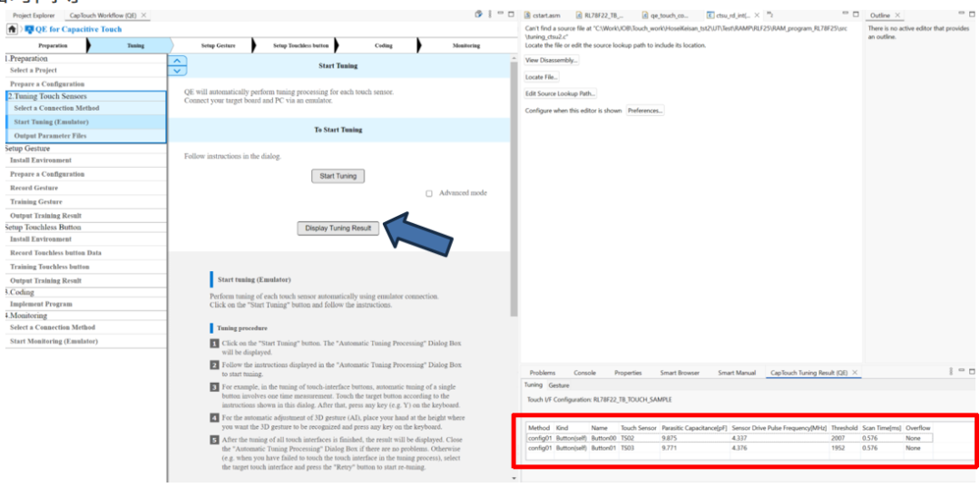Select 'Prepare a Configuration' under Preparation
The image size is (980, 487).
pos(85,83)
